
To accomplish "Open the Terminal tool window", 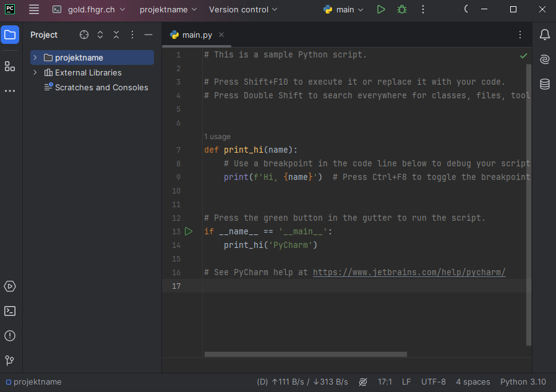I will 10,311.
